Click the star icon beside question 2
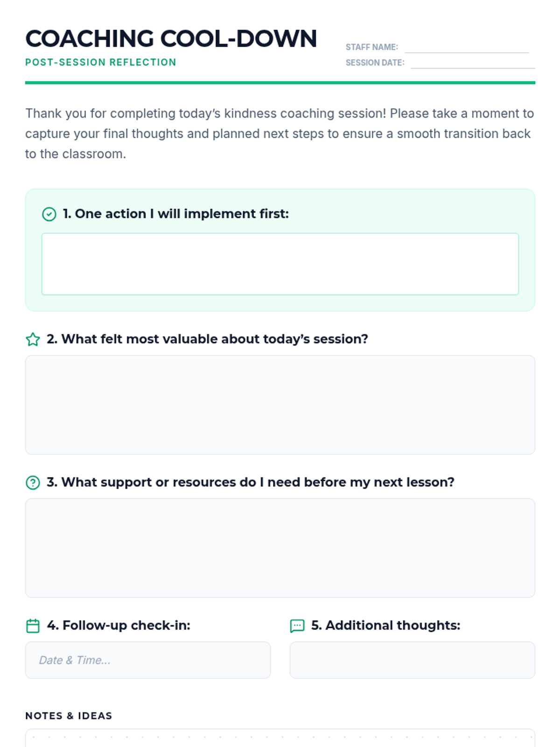560x747 pixels. click(x=33, y=339)
